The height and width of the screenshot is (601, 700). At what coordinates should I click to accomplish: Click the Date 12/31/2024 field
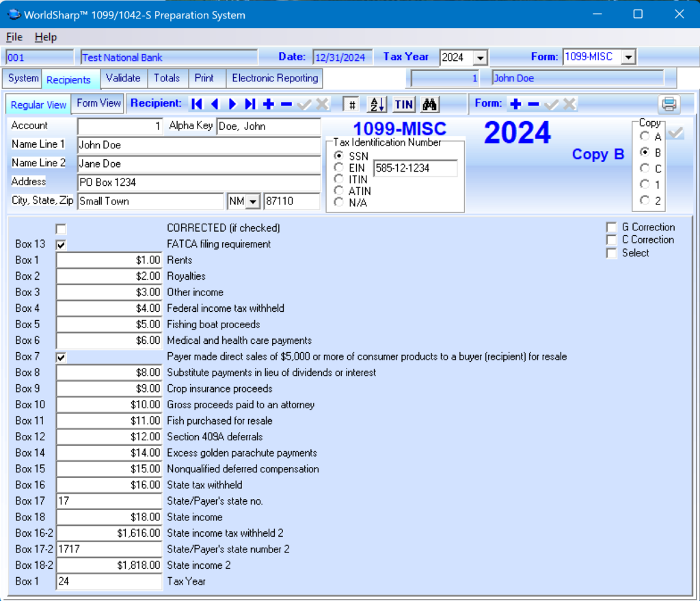pyautogui.click(x=342, y=57)
